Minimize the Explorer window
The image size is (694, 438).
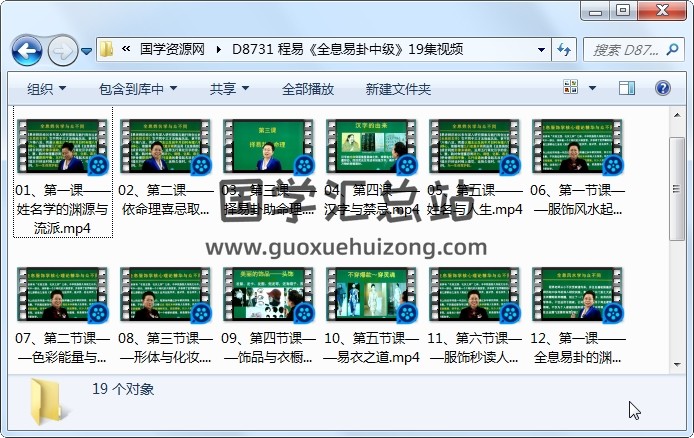click(595, 11)
